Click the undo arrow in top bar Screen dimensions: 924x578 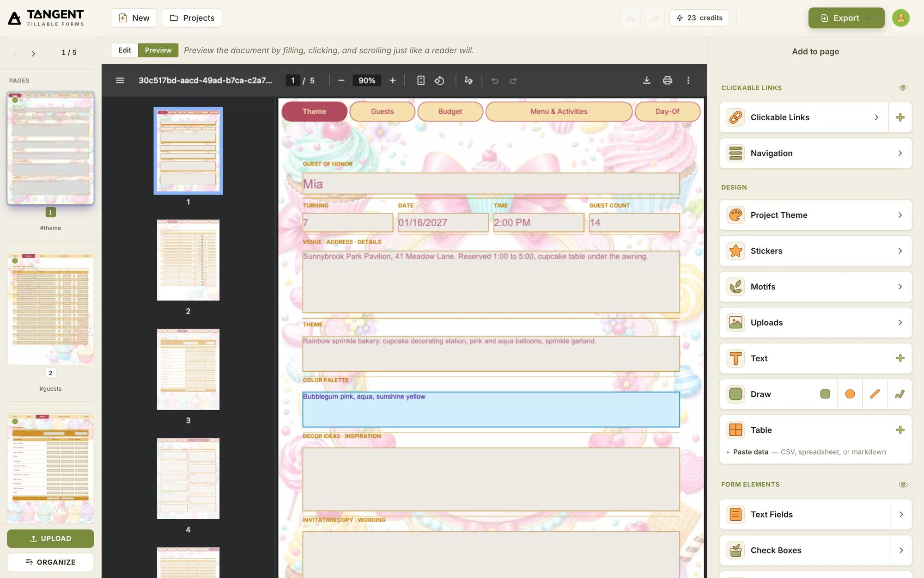coord(630,18)
